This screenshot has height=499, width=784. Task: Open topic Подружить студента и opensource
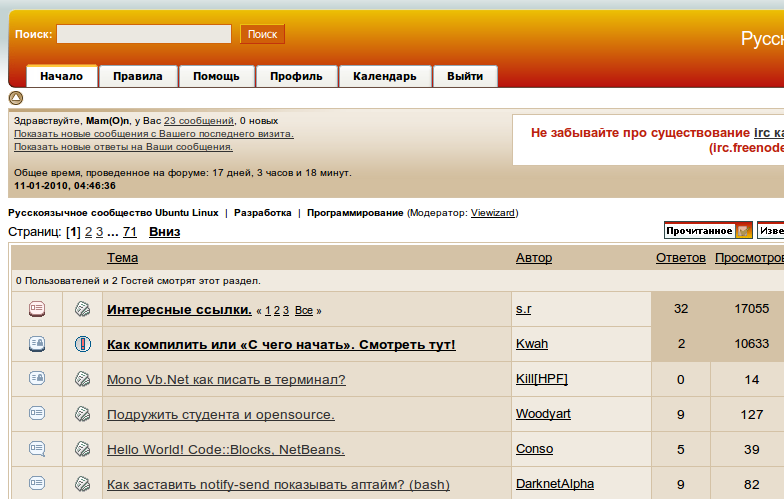[221, 414]
